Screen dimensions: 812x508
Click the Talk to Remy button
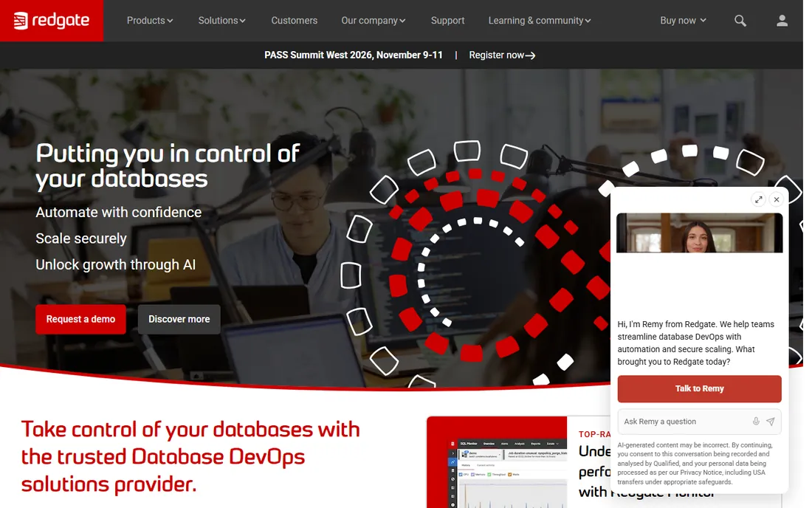[x=699, y=389]
